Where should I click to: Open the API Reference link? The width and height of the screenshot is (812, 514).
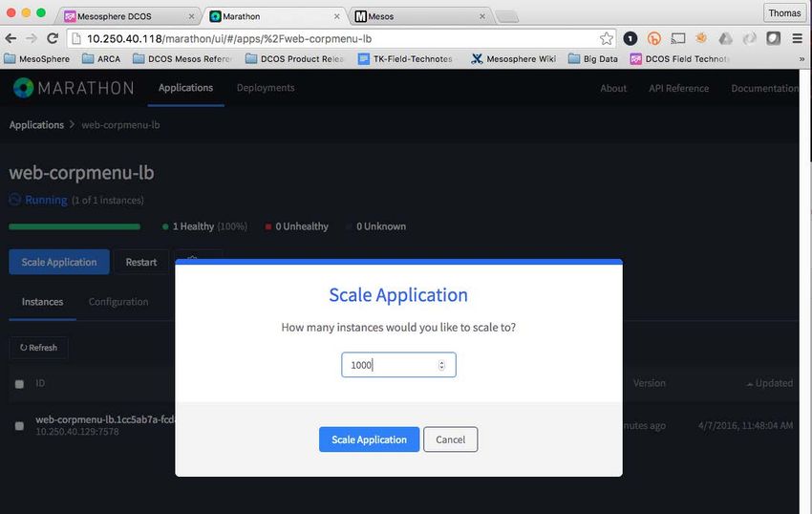[x=679, y=89]
